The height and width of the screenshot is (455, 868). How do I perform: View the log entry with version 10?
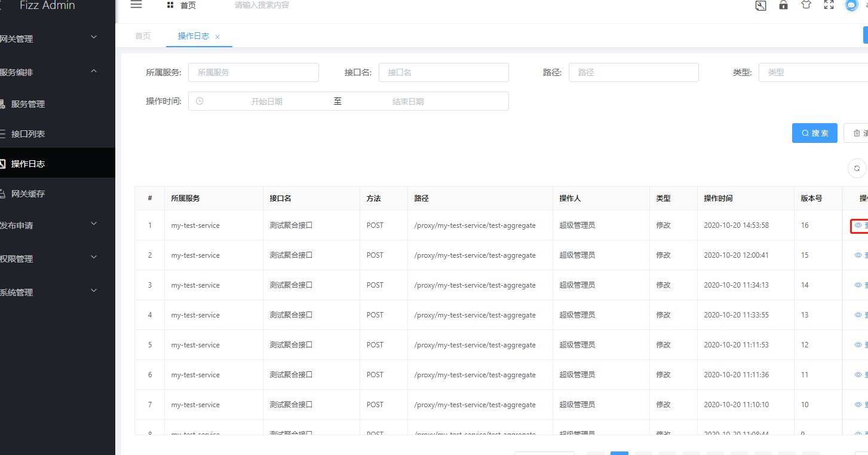click(x=860, y=405)
